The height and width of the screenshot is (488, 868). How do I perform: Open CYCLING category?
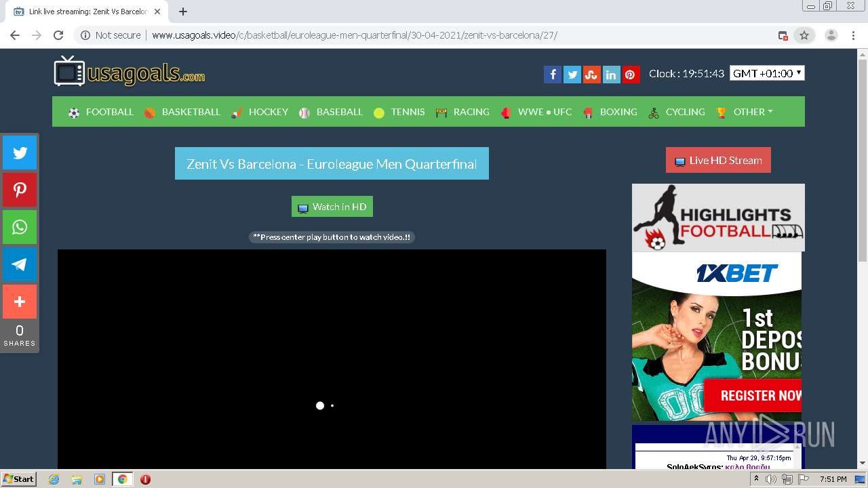[677, 112]
